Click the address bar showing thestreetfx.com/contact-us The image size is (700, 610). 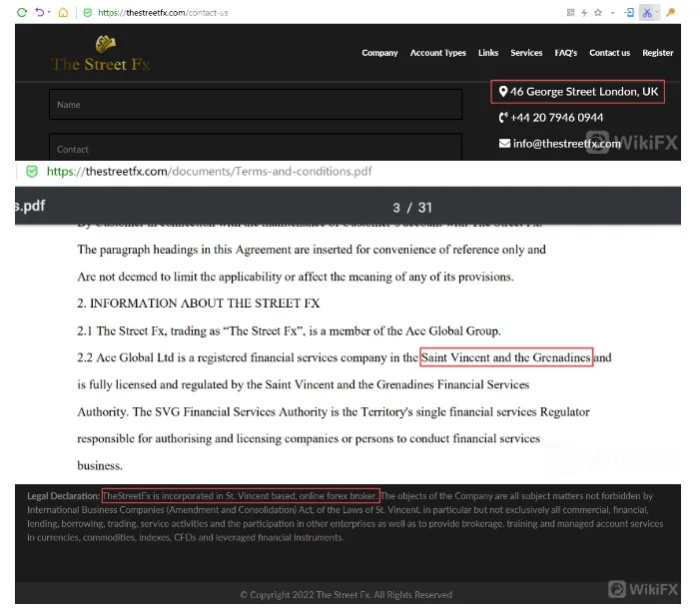[x=163, y=13]
